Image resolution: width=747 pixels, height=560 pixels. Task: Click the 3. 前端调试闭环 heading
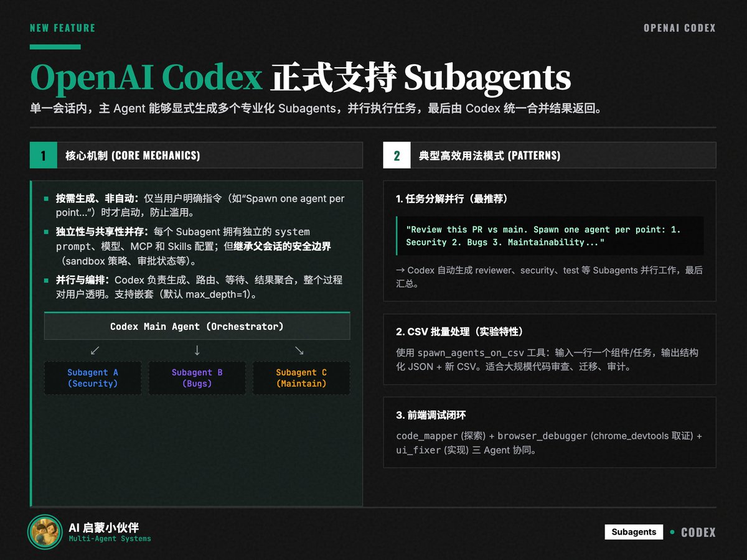(x=431, y=415)
